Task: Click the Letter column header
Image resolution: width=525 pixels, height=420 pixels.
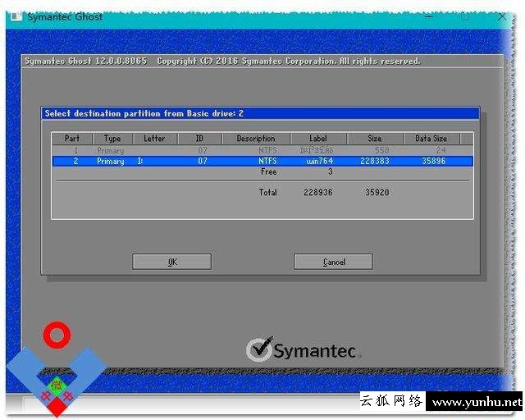Action: [155, 139]
